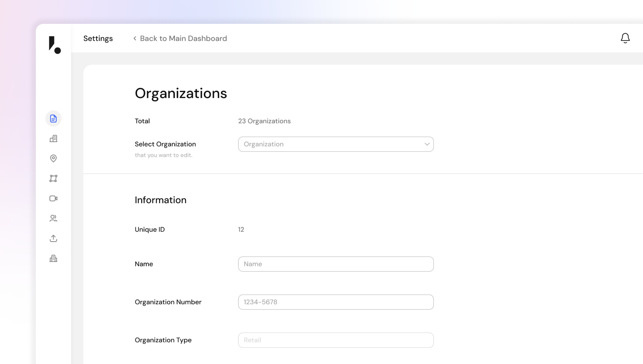
Task: Open the organizations building icon at sidebar bottom
Action: tap(53, 258)
